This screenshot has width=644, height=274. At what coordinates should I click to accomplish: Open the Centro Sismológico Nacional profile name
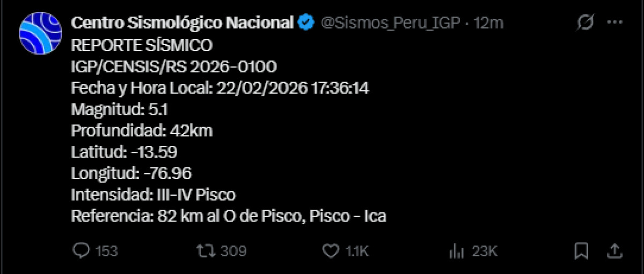pos(182,23)
